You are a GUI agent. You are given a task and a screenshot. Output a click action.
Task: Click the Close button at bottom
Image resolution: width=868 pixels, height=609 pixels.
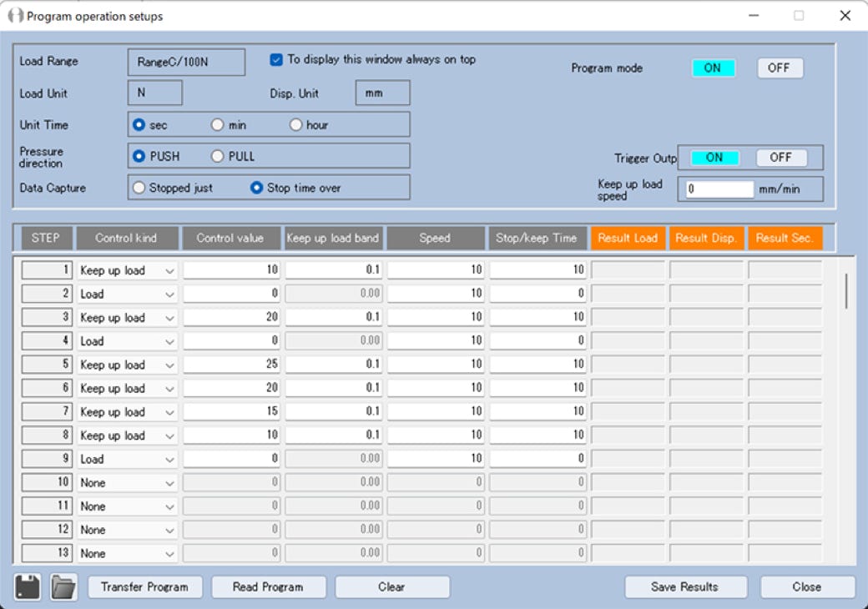(x=807, y=586)
